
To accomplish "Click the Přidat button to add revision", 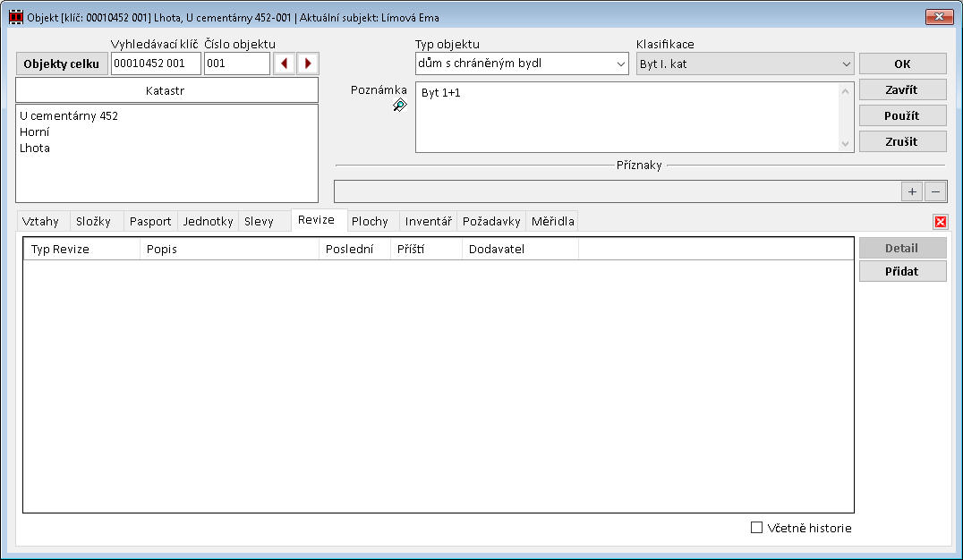I will point(902,271).
